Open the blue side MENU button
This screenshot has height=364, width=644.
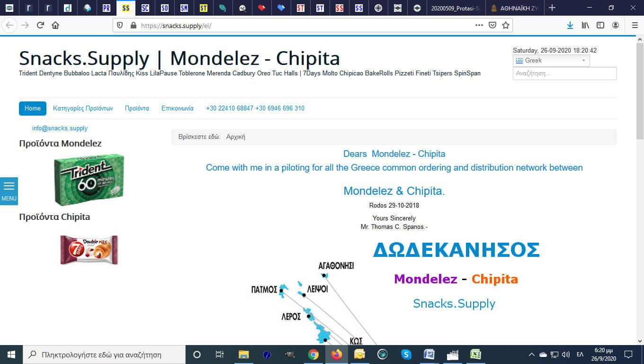9,191
